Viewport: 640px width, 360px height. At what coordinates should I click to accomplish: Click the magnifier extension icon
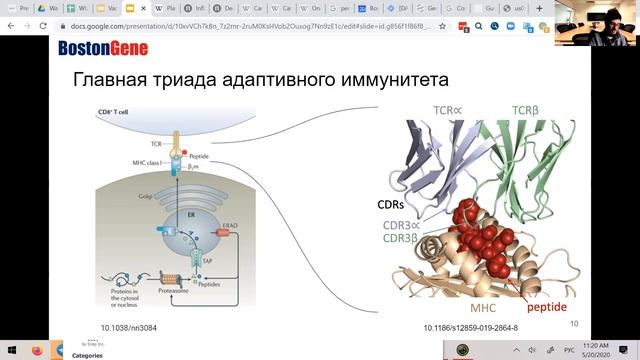click(479, 26)
